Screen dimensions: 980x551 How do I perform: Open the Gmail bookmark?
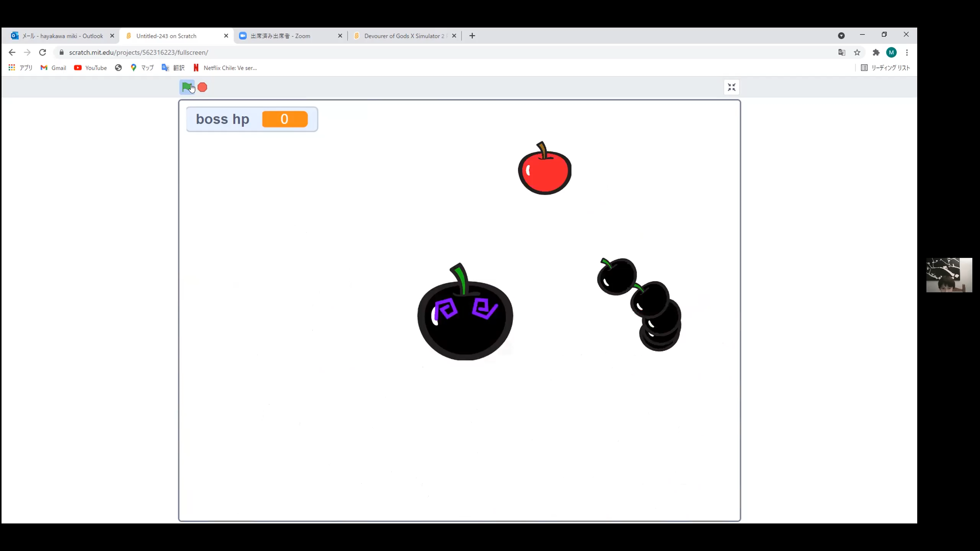click(x=53, y=68)
